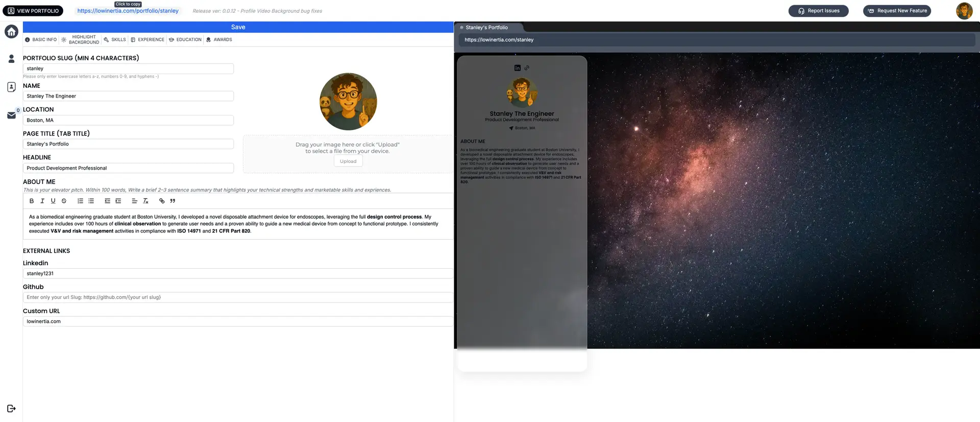Decrease indent in About Me editor
Image resolution: width=980 pixels, height=422 pixels.
107,201
